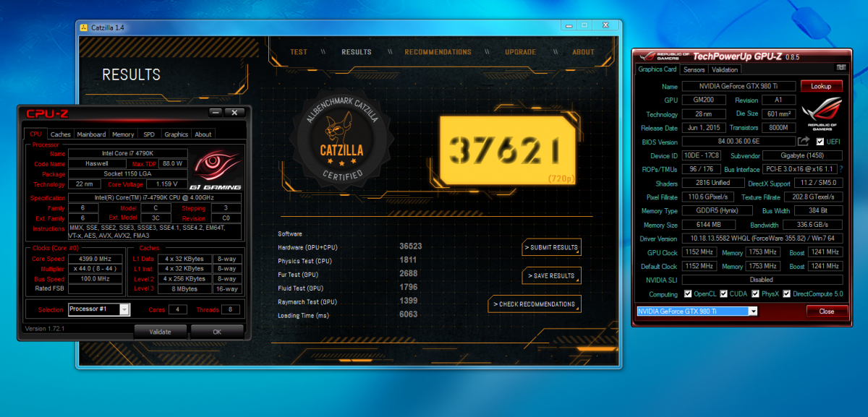Click the Physics Test (CPU) score 1811

[x=408, y=260]
